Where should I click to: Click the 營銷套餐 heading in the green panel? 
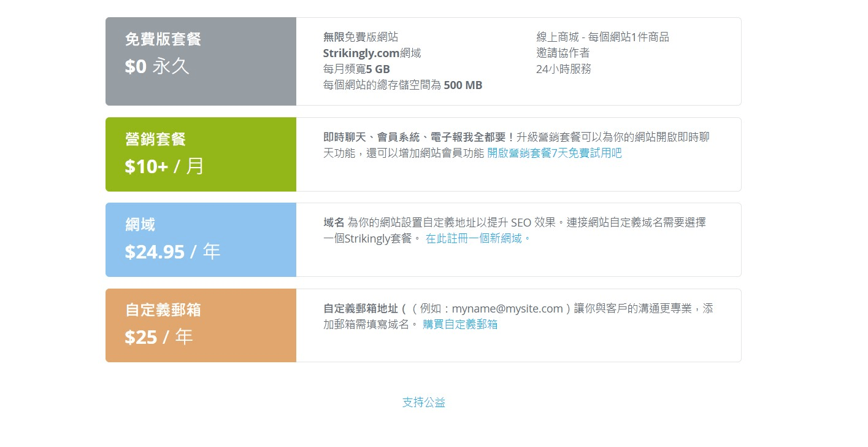coord(155,139)
